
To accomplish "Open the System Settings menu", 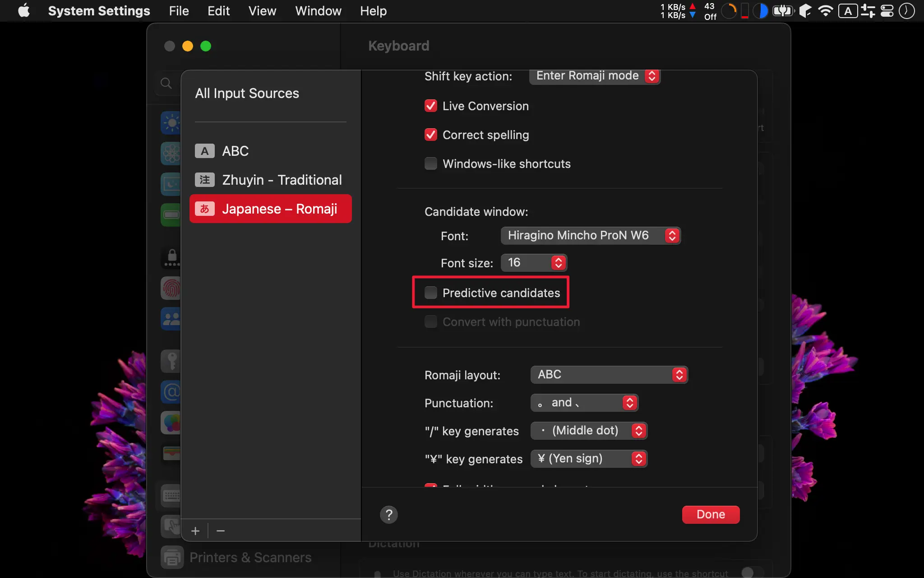I will pyautogui.click(x=99, y=11).
